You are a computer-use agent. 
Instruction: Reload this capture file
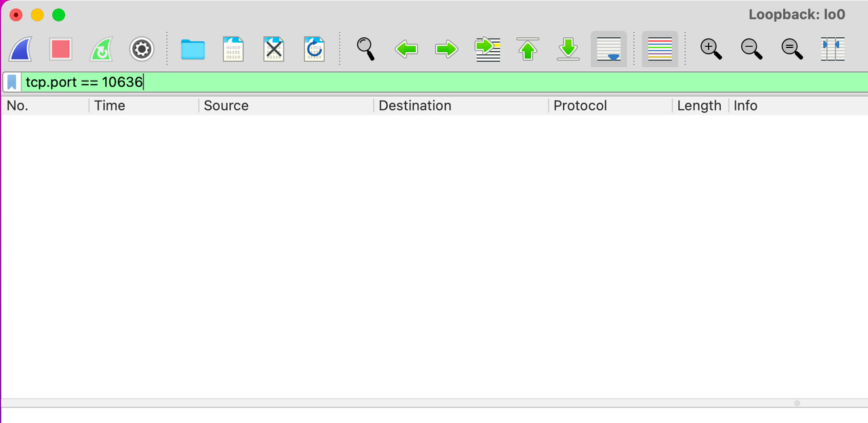314,49
